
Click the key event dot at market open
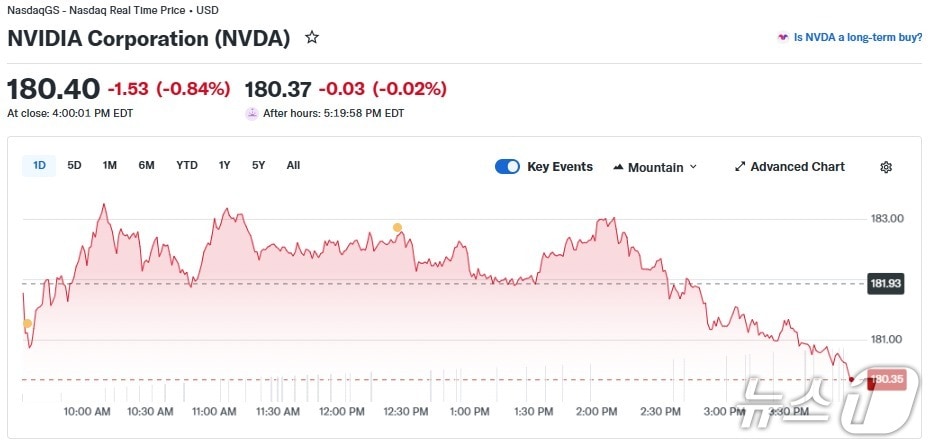27,324
